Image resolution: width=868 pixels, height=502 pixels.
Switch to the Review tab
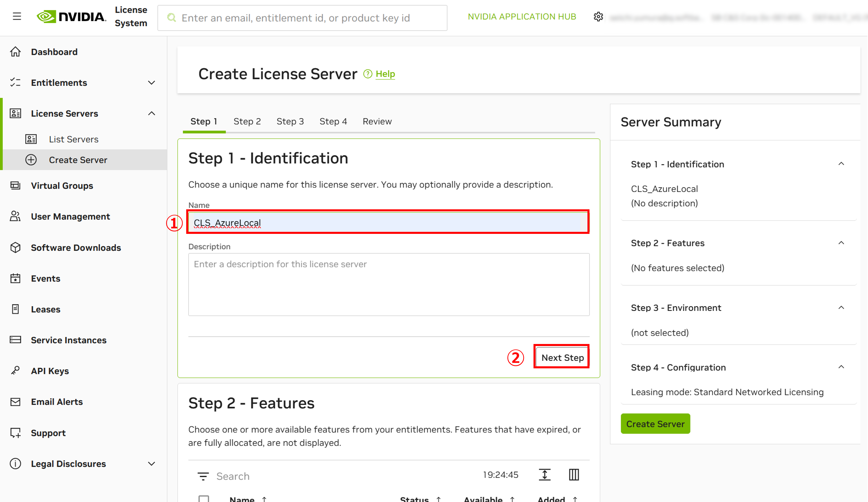coord(377,121)
